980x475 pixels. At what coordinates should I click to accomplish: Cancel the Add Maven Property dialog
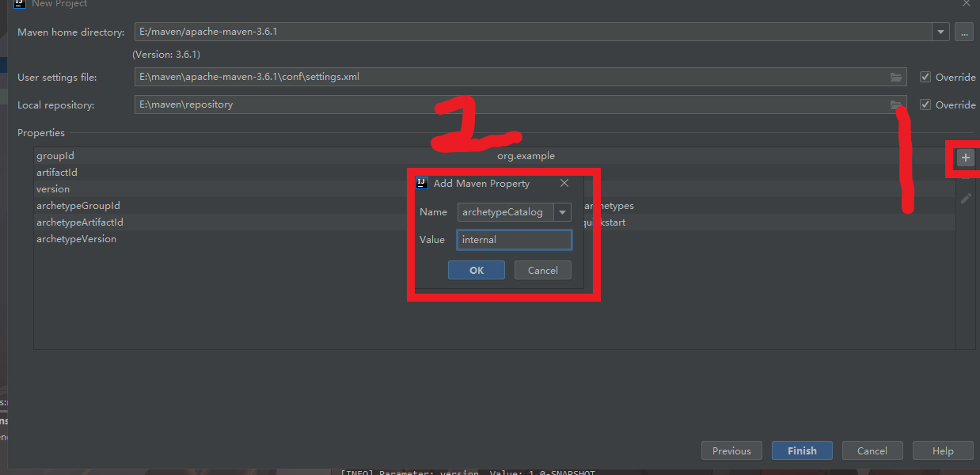543,270
